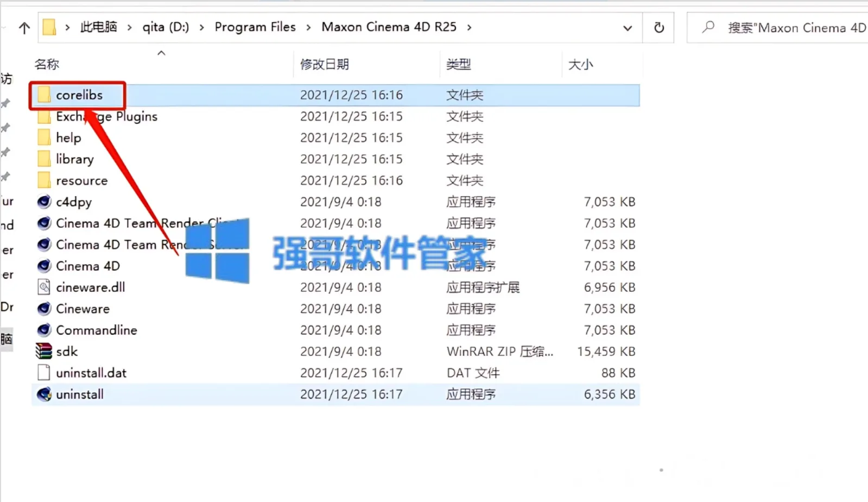
Task: Click the Refresh button in address bar
Action: [x=658, y=28]
